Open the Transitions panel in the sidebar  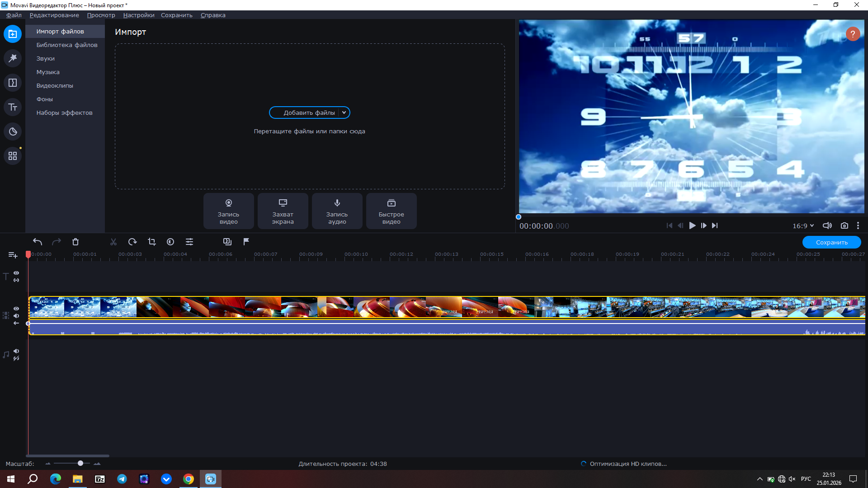(x=13, y=83)
